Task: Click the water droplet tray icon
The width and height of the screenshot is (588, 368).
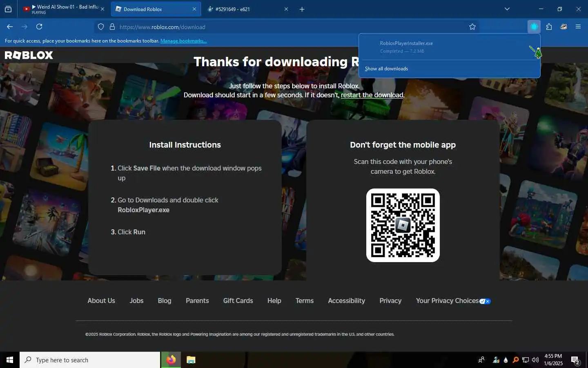Action: [x=506, y=360]
